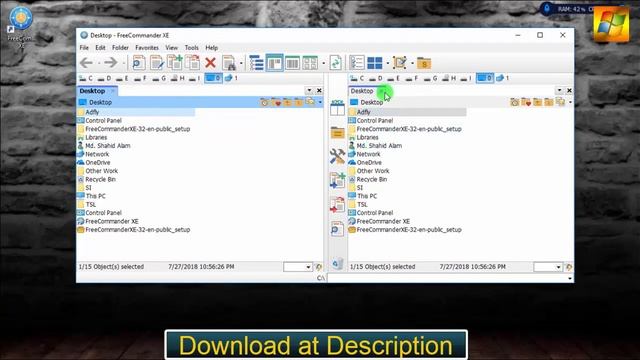Open the dropdown after the select items icon
The image size is (640, 360).
412,63
